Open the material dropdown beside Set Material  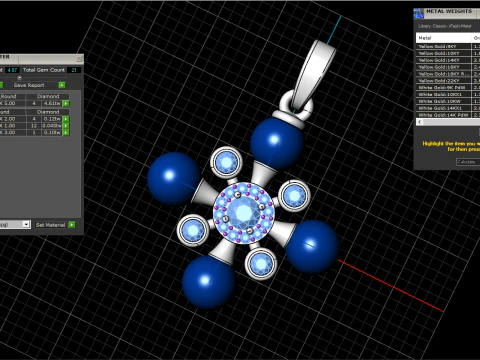pos(26,224)
